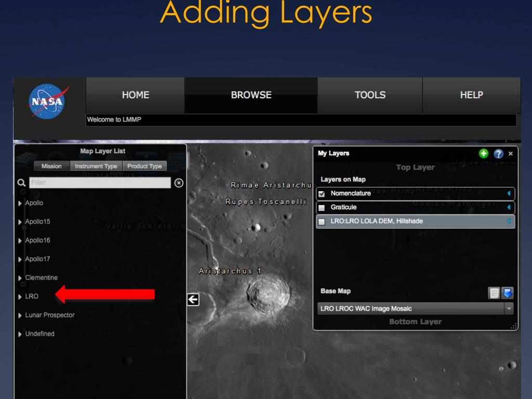This screenshot has height=399, width=532.
Task: Click the Apollo mission label
Action: [x=34, y=203]
